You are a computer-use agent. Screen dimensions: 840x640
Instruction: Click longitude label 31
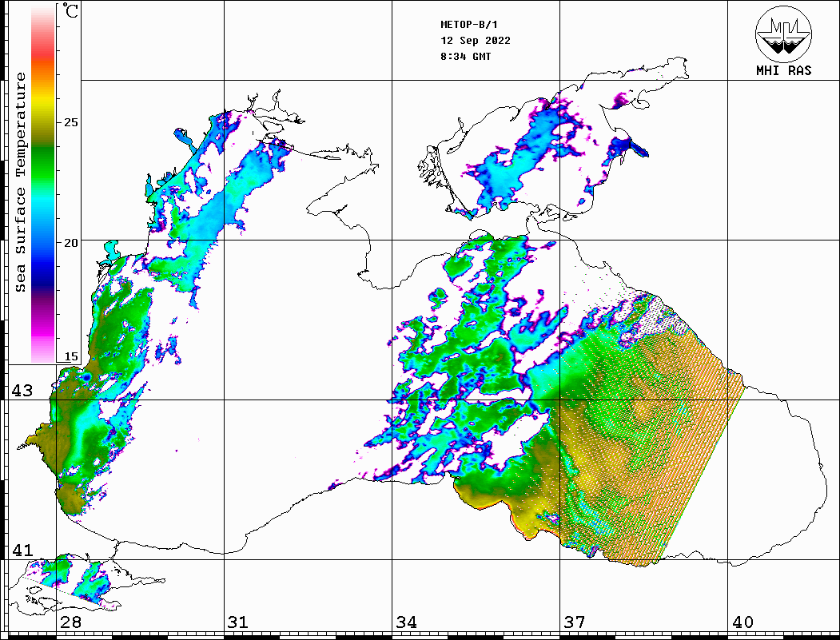pyautogui.click(x=238, y=622)
